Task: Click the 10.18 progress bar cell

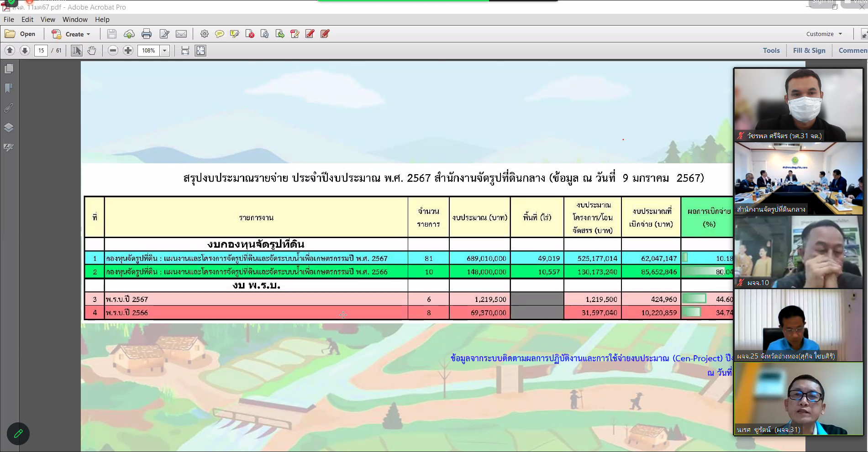Action: pos(707,258)
